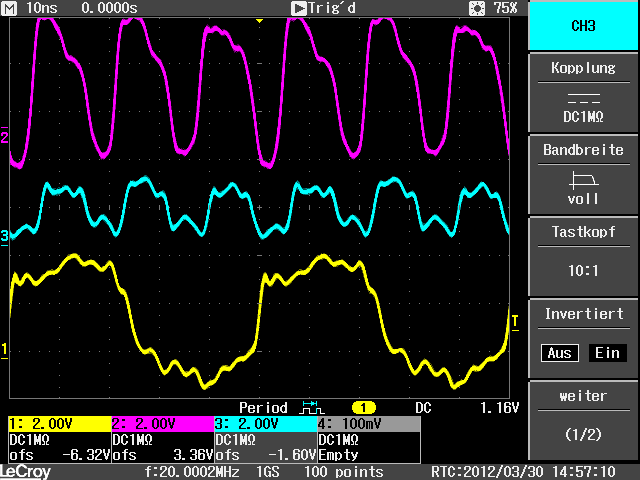Screen dimensions: 640x480
Task: Click channel 2 offset 3.36V value
Action: pyautogui.click(x=193, y=455)
